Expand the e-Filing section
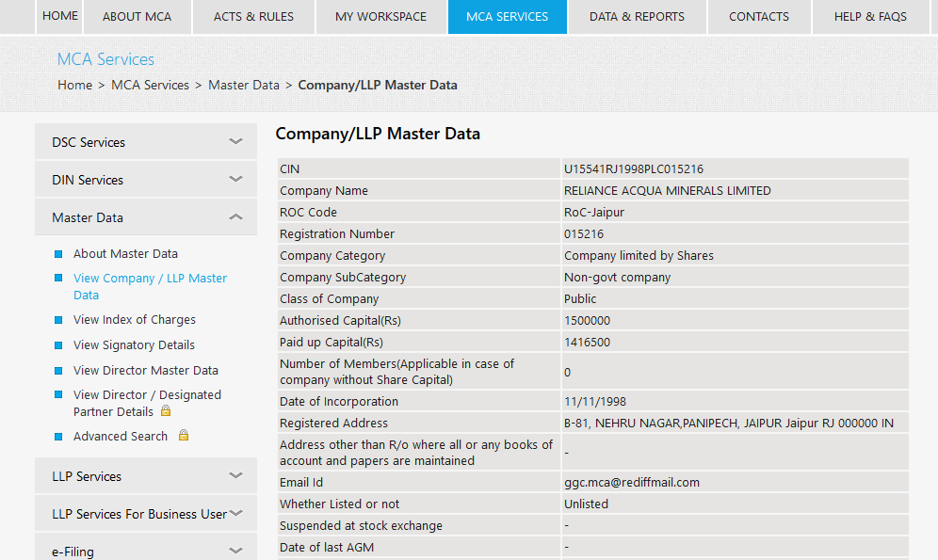 (x=146, y=548)
